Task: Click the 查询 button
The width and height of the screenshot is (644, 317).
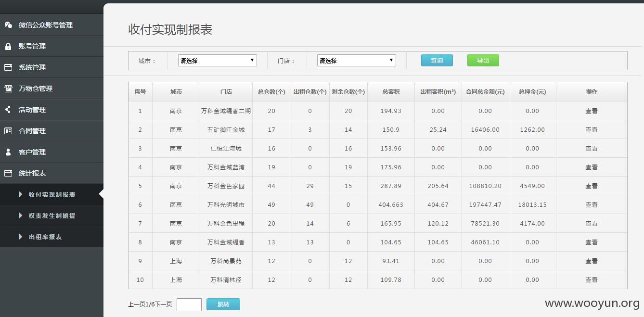Action: [x=437, y=60]
